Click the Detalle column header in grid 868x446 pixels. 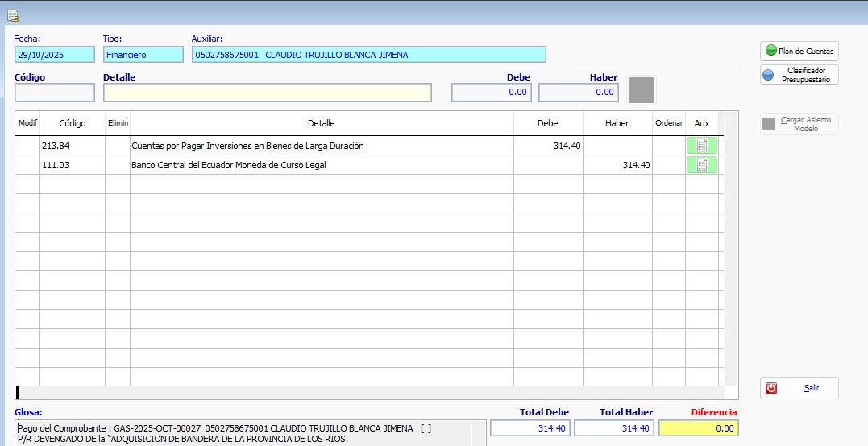pyautogui.click(x=322, y=123)
